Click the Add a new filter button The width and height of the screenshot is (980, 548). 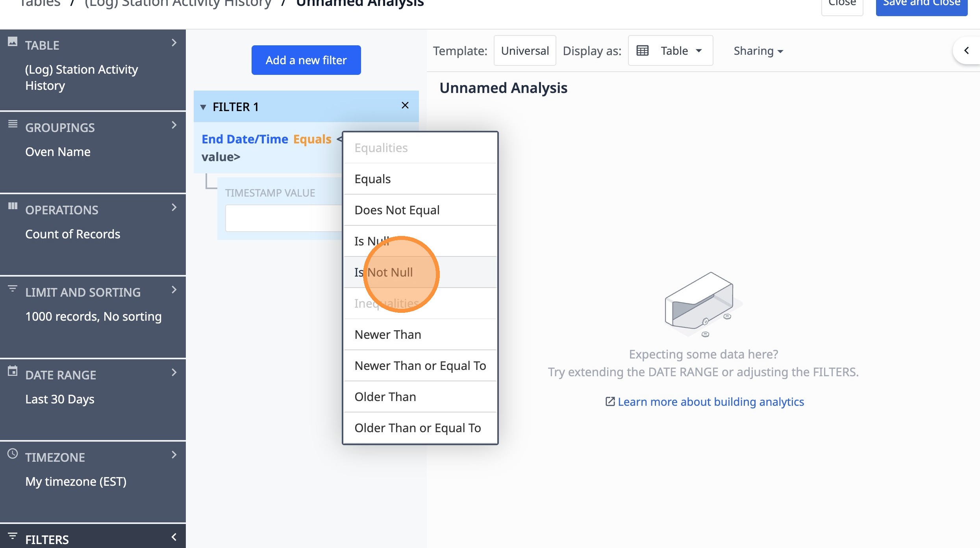(x=306, y=60)
